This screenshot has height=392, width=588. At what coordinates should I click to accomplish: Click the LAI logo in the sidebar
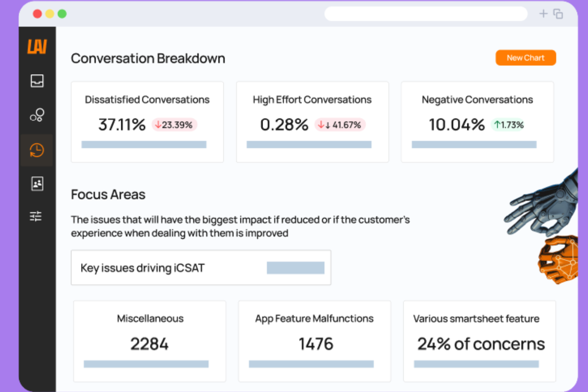point(37,46)
